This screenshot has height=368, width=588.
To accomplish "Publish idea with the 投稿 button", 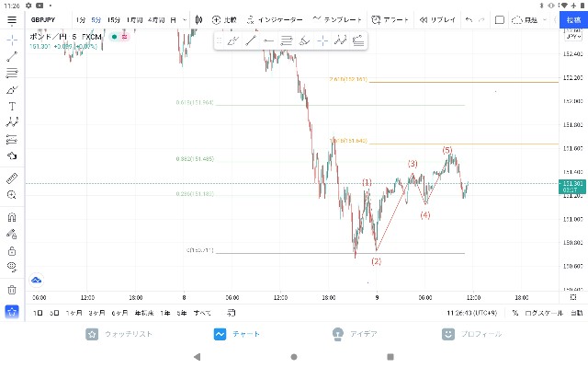I will 573,20.
